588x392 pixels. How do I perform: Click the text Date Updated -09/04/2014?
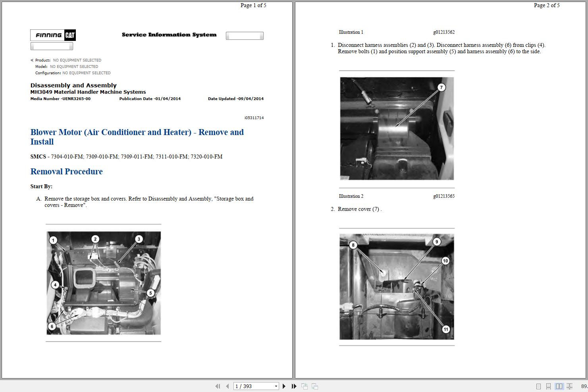coord(236,99)
